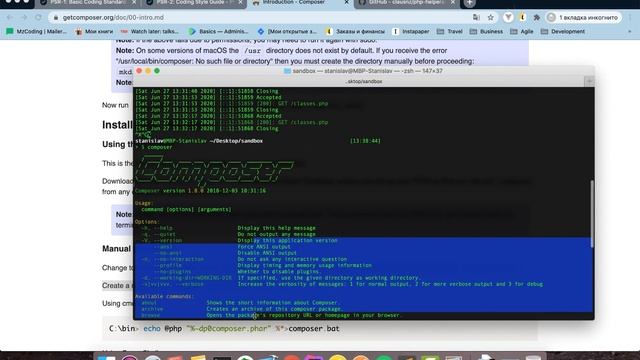Click the /usr inline code in the macOS note

pos(252,51)
